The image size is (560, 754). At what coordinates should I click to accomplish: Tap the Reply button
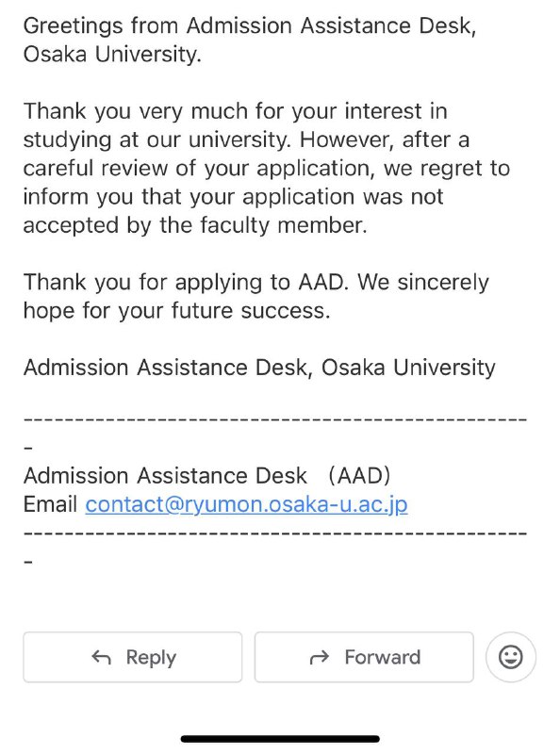pos(133,657)
